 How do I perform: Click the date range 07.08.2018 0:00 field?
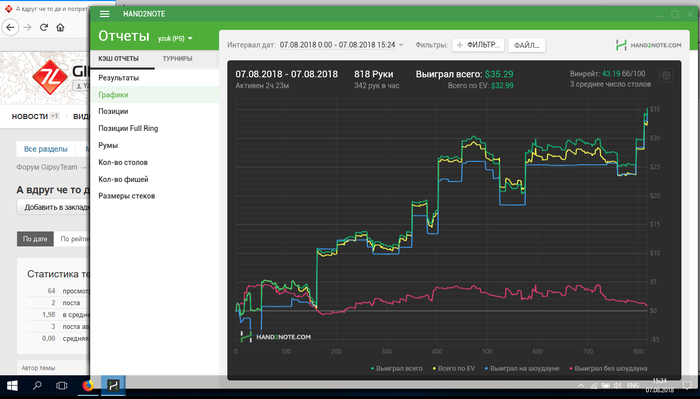(338, 45)
